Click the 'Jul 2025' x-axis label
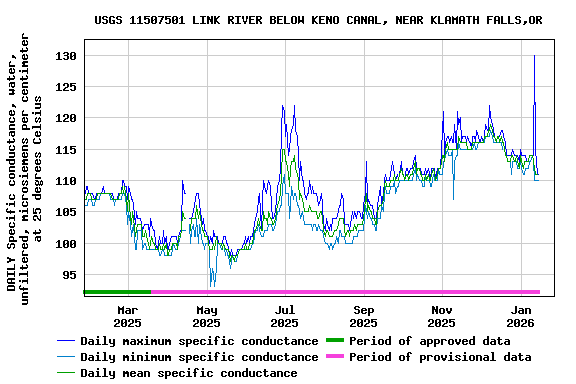The width and height of the screenshot is (576, 384). (x=285, y=316)
